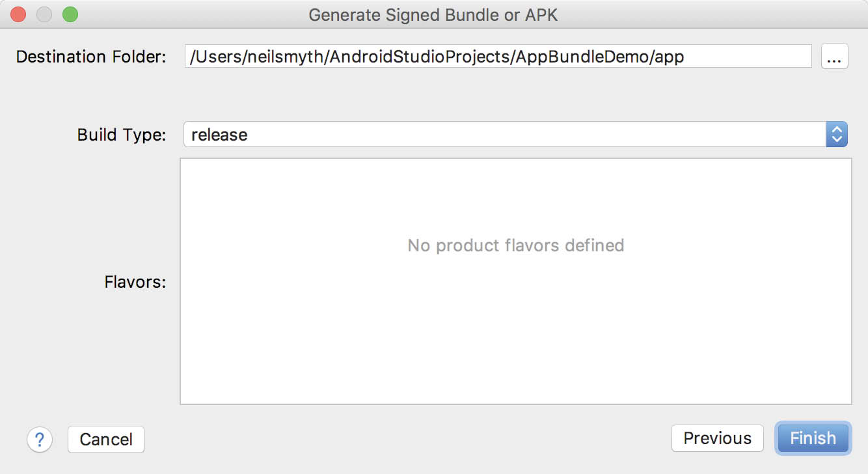Minimize the dialog using the yellow button

click(x=44, y=14)
